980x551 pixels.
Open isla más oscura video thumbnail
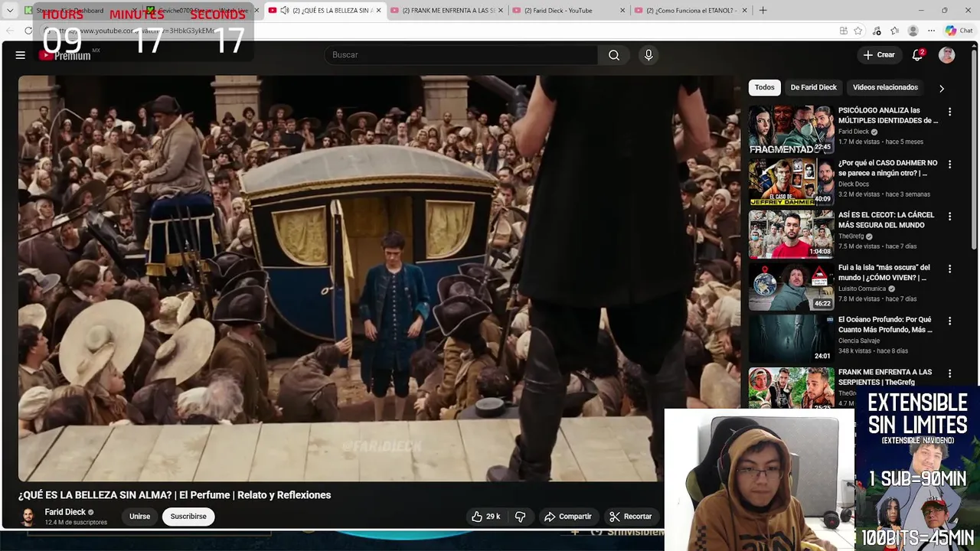tap(791, 286)
